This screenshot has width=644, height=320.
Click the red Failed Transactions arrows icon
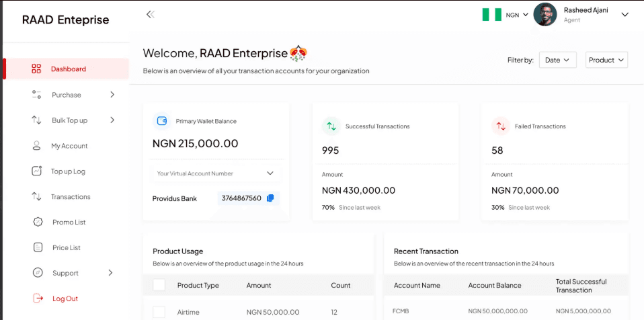[501, 126]
